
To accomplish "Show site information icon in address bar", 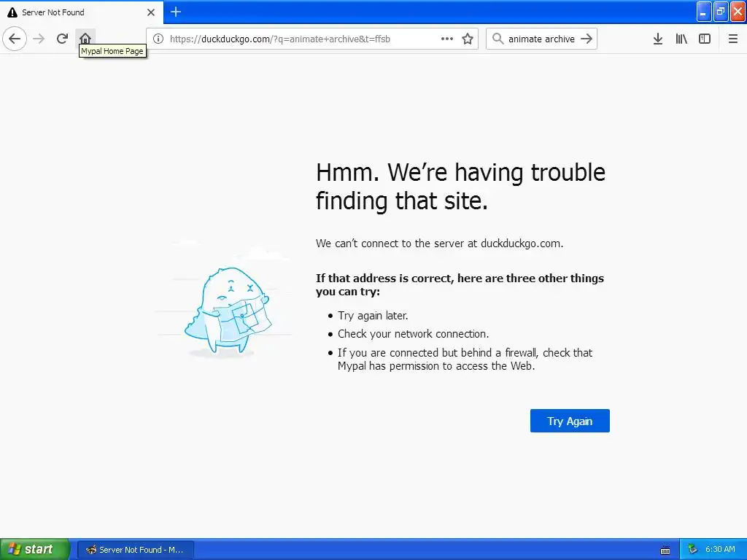I will (x=158, y=39).
